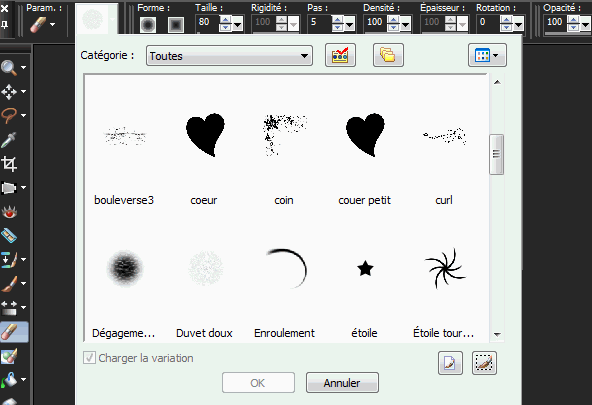Select the Paint Brush tool

(9, 284)
